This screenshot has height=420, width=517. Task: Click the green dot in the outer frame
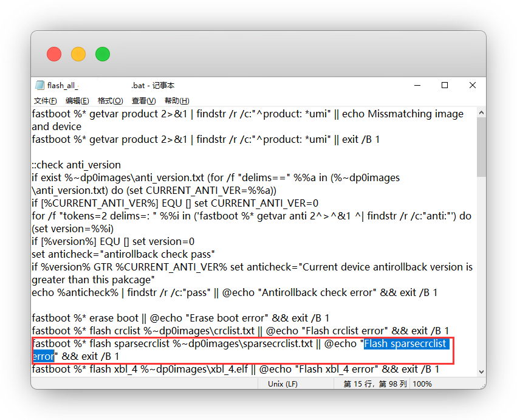point(103,54)
